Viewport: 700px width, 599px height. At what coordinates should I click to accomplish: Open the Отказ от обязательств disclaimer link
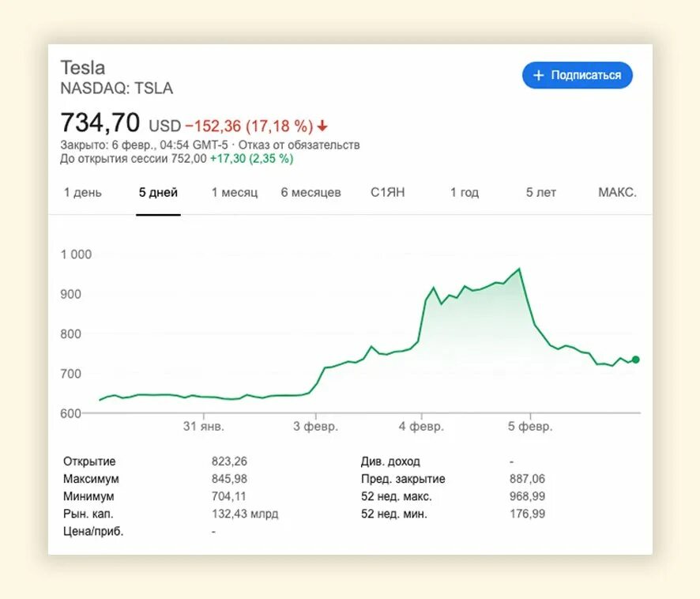(299, 145)
